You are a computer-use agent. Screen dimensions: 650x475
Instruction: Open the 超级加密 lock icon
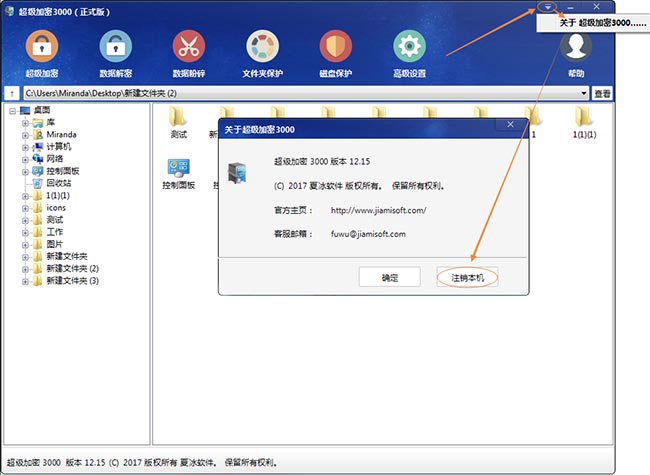pyautogui.click(x=42, y=46)
